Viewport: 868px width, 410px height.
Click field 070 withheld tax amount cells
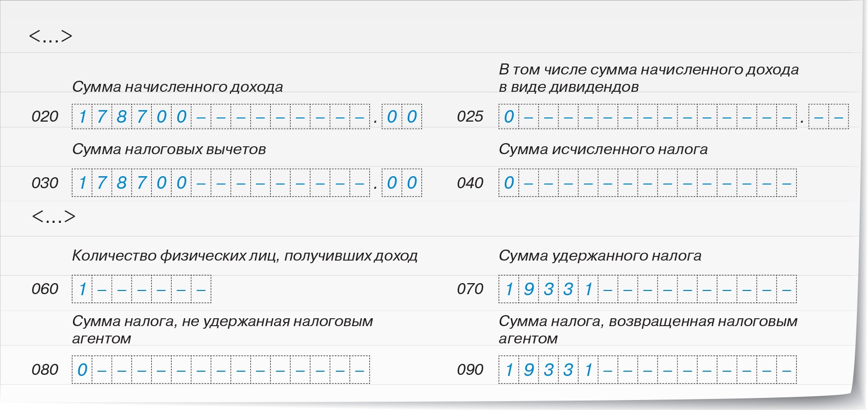[x=648, y=289]
